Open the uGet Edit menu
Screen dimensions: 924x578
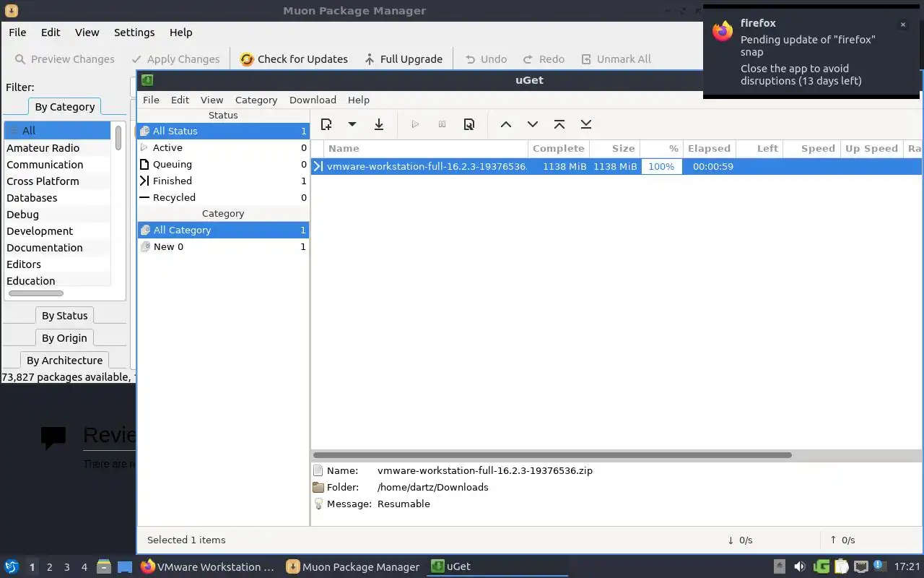pos(180,100)
